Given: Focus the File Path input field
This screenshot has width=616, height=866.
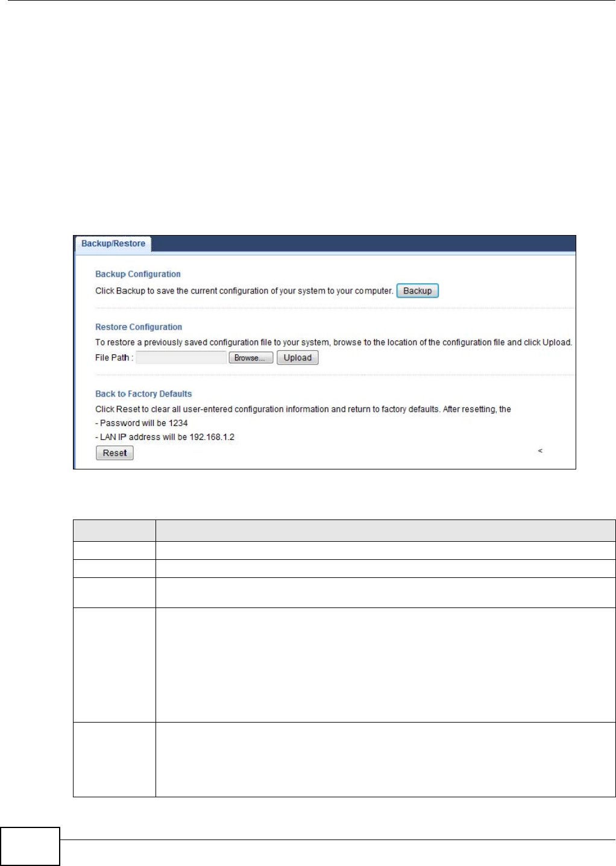Looking at the screenshot, I should [x=181, y=358].
